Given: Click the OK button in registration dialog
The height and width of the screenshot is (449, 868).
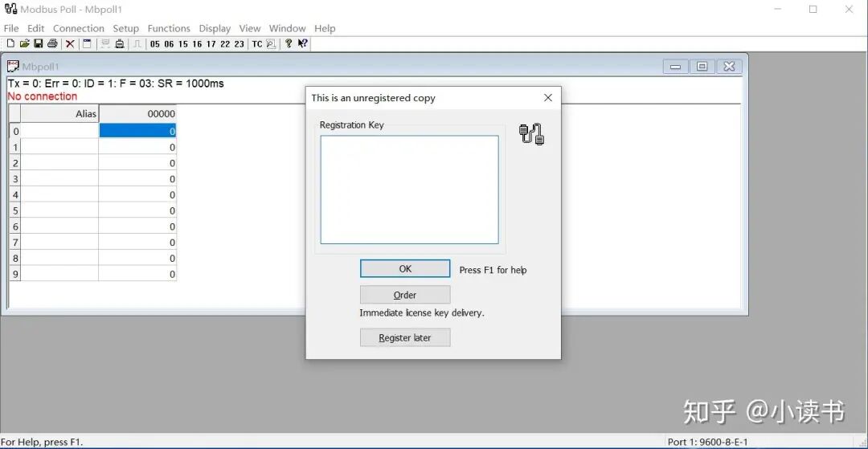Looking at the screenshot, I should pyautogui.click(x=405, y=269).
